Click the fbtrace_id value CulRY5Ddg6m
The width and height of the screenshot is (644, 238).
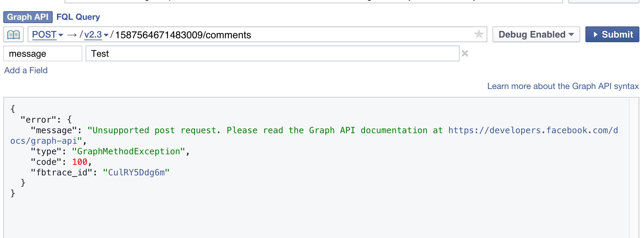[136, 172]
